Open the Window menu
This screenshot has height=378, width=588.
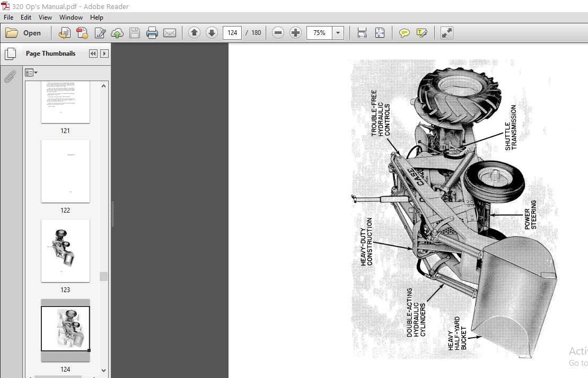click(x=71, y=17)
